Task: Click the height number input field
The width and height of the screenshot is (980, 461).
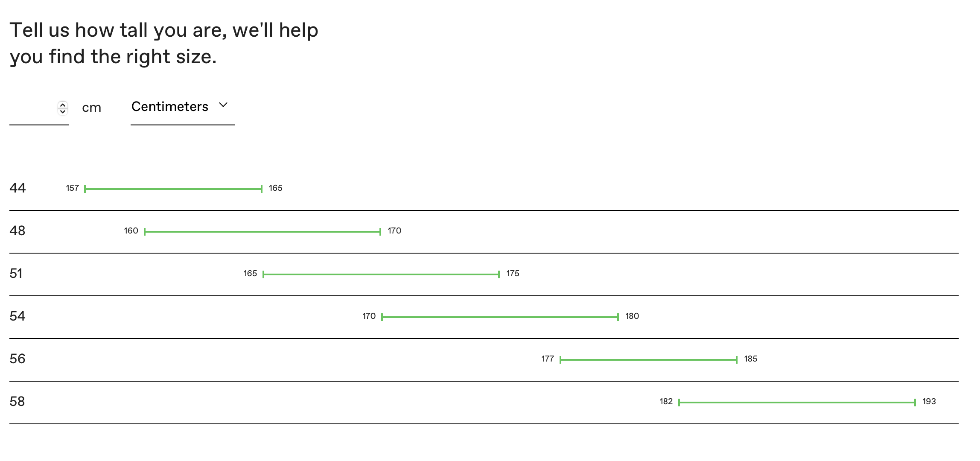Action: 32,108
